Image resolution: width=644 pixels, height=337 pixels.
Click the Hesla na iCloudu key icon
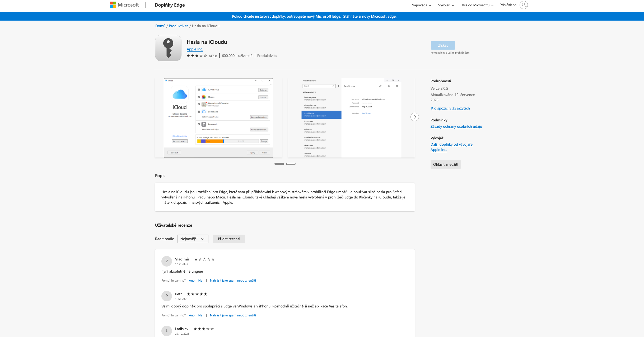tap(168, 48)
